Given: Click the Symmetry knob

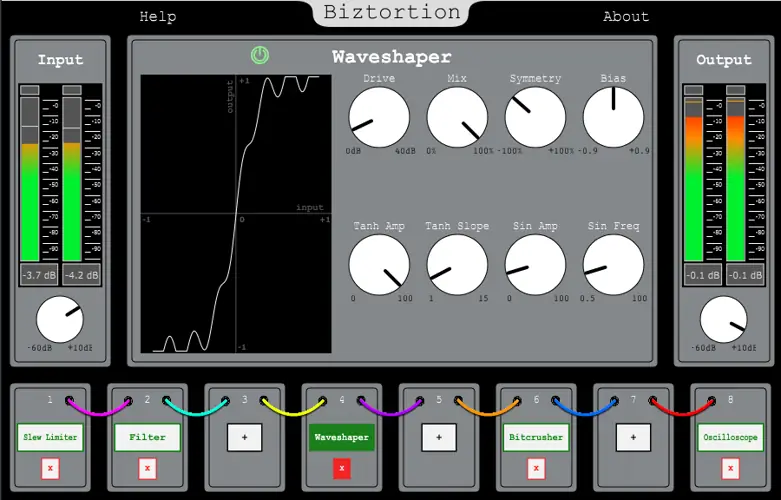Looking at the screenshot, I should [535, 116].
